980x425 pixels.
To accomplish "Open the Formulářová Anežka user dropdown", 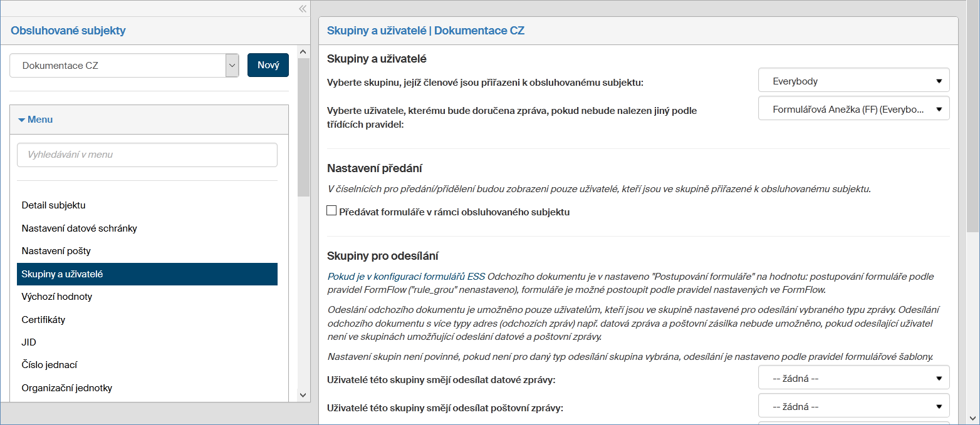I will [853, 109].
